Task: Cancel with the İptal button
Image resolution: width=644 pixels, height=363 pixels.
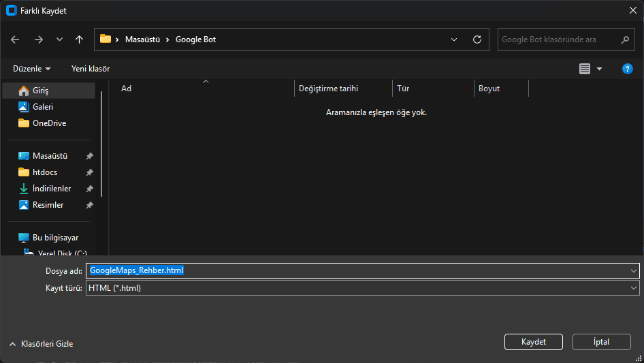Action: click(x=602, y=342)
